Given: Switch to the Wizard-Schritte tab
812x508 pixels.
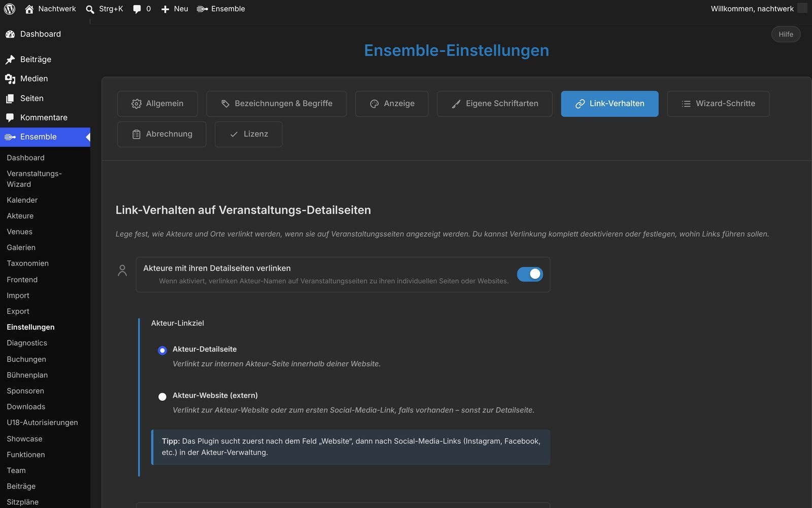Looking at the screenshot, I should 718,104.
